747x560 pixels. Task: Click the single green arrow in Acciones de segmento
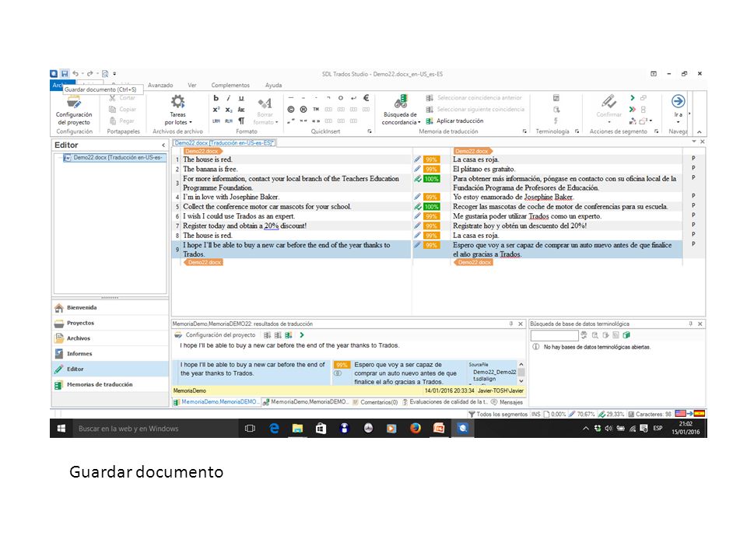(x=632, y=98)
